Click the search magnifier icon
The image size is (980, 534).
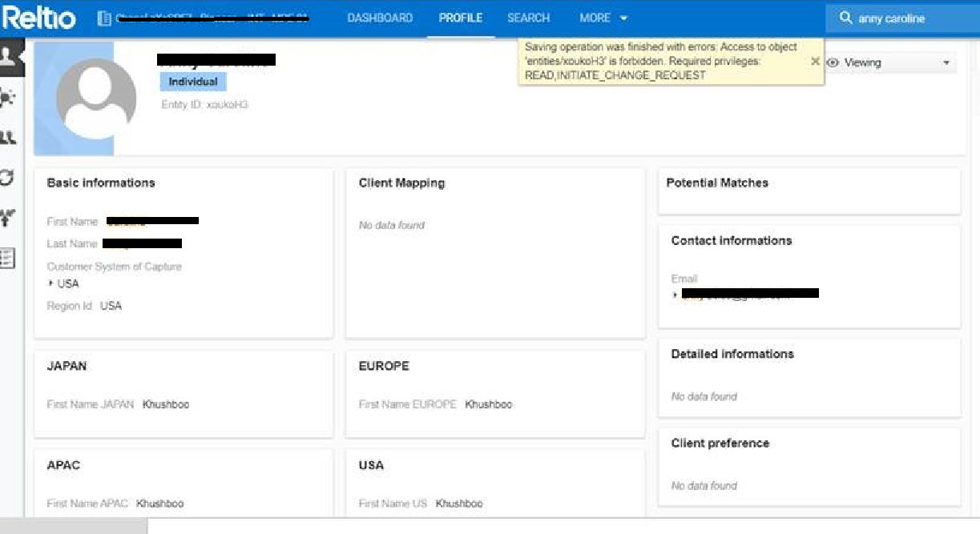click(x=845, y=18)
